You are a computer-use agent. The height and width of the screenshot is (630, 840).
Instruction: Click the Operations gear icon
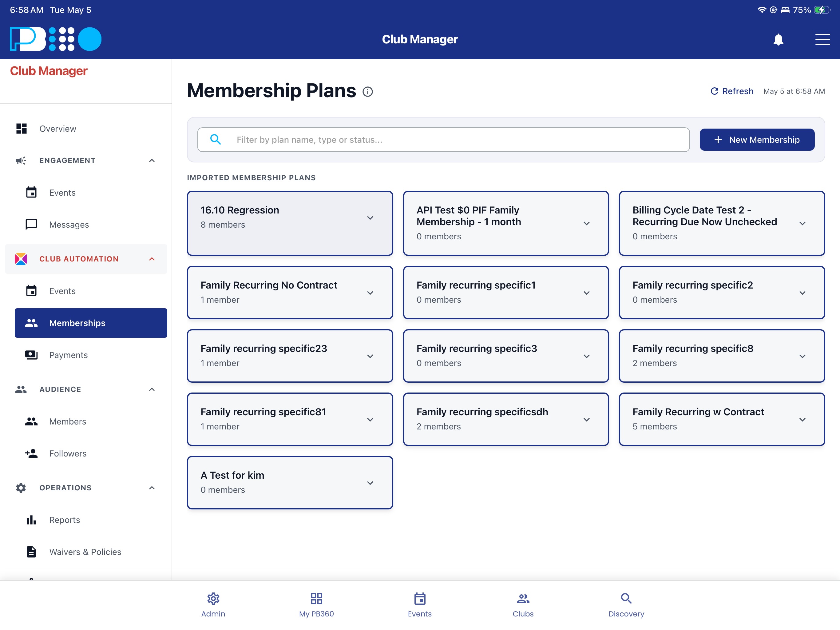coord(21,488)
